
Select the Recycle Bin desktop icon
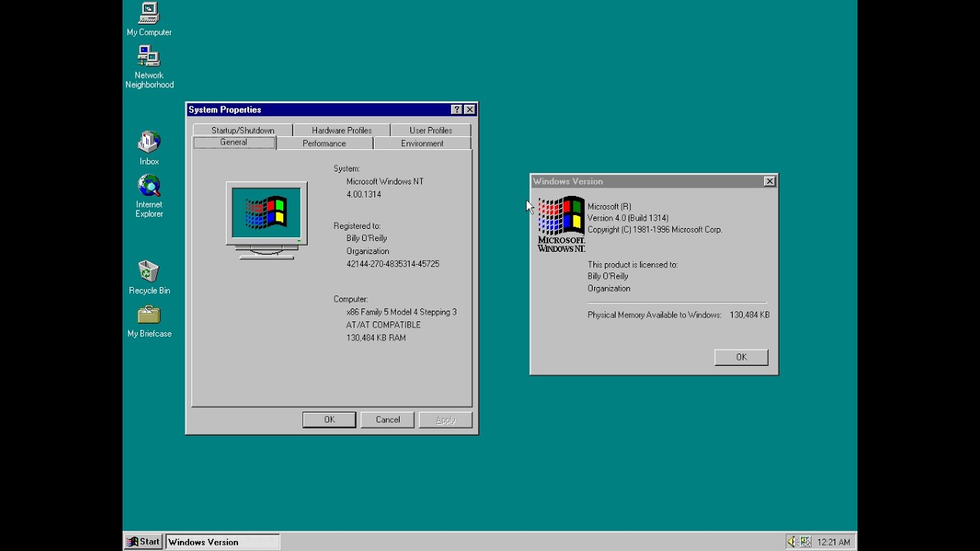pyautogui.click(x=149, y=277)
